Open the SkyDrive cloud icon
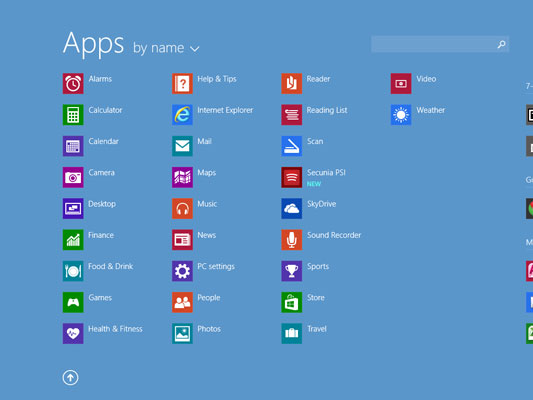The image size is (533, 400). pos(292,208)
